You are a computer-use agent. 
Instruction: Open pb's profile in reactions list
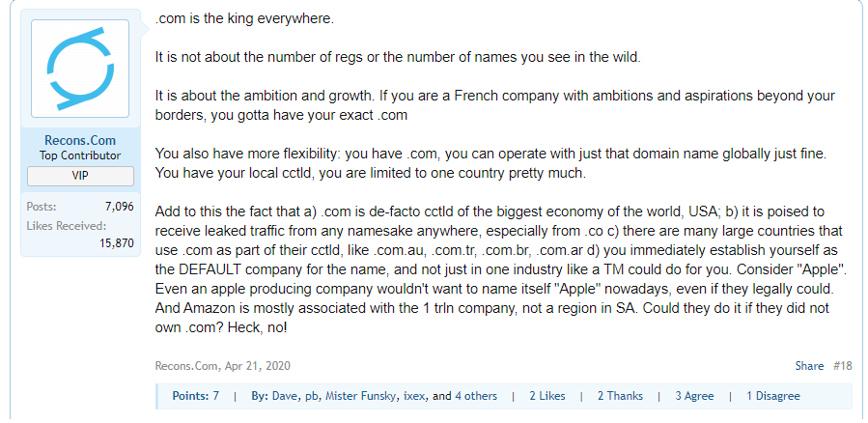[313, 396]
